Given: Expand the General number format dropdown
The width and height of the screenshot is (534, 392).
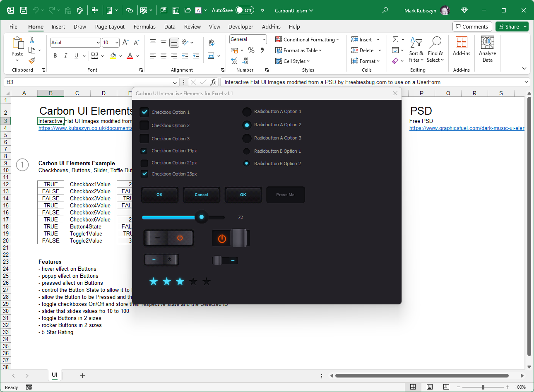Looking at the screenshot, I should [264, 39].
